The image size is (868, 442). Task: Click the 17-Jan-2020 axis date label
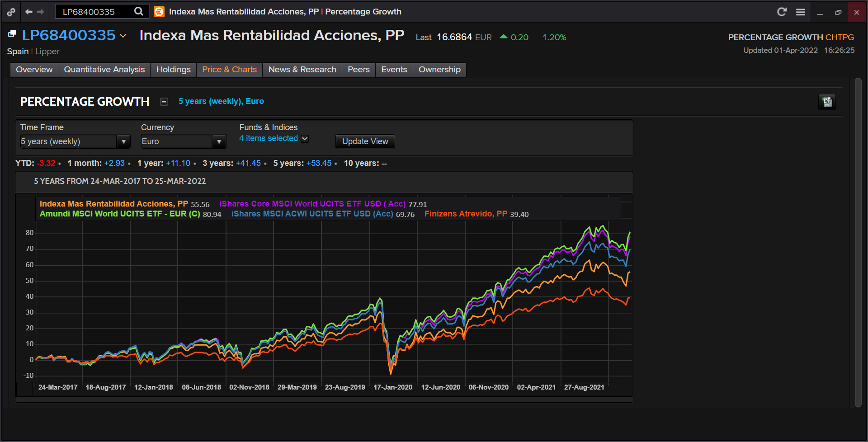point(393,387)
